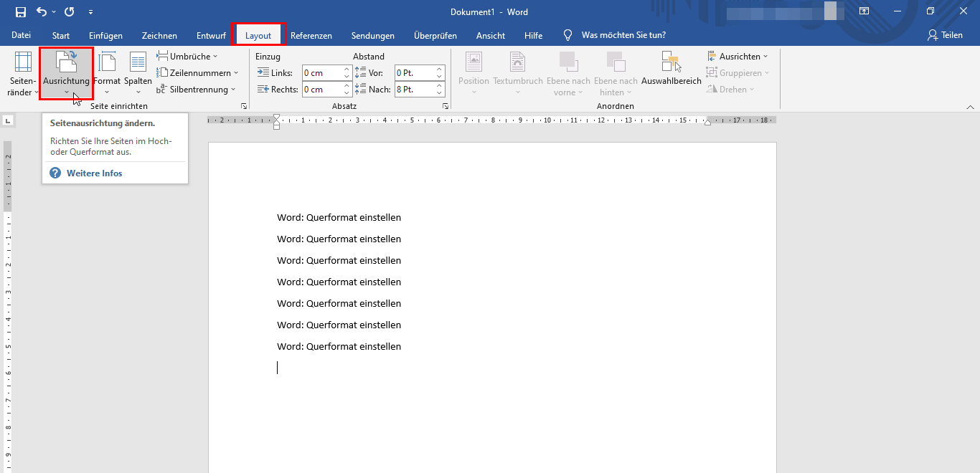Switch to the Zeichnen tab
This screenshot has width=980, height=473.
pyautogui.click(x=159, y=35)
